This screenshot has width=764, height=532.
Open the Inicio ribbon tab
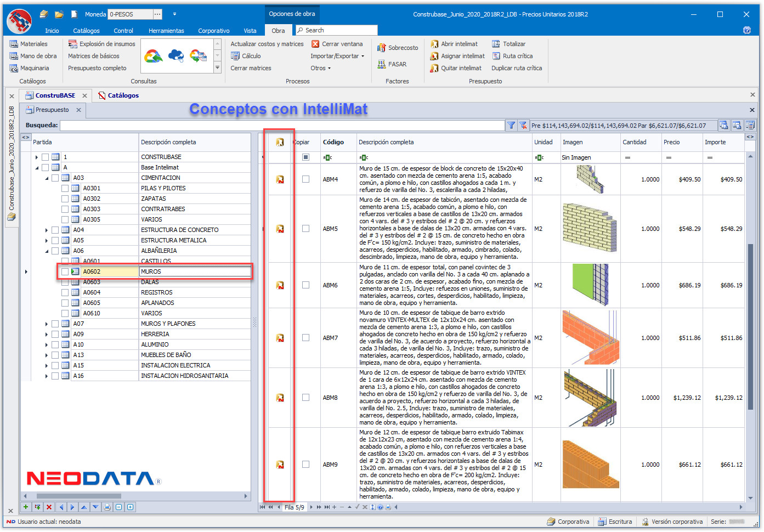(x=52, y=31)
